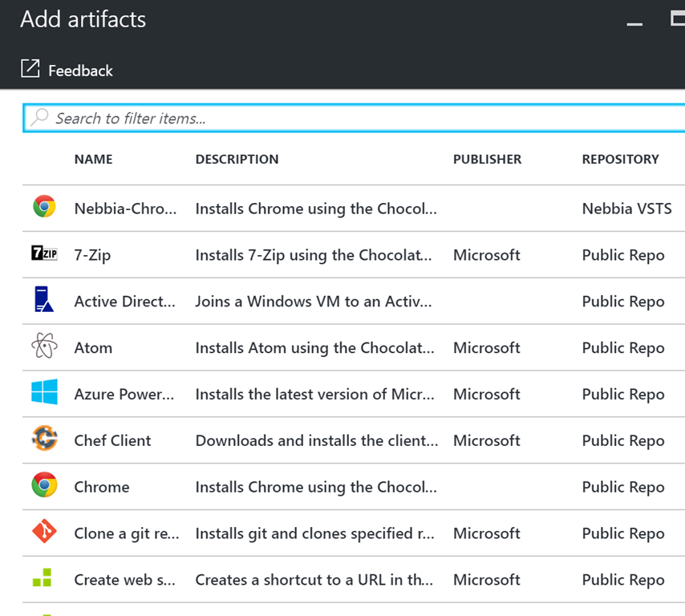Click the Azure PowerShell Windows logo icon
Viewport: 685px width, 616px height.
44,392
